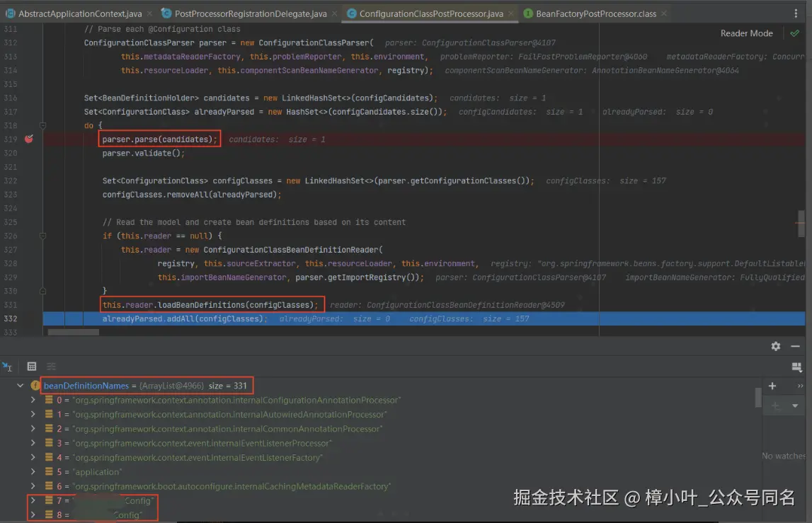Toggle the breakpoint on line 319
Screen dimensions: 812x523
[29, 139]
